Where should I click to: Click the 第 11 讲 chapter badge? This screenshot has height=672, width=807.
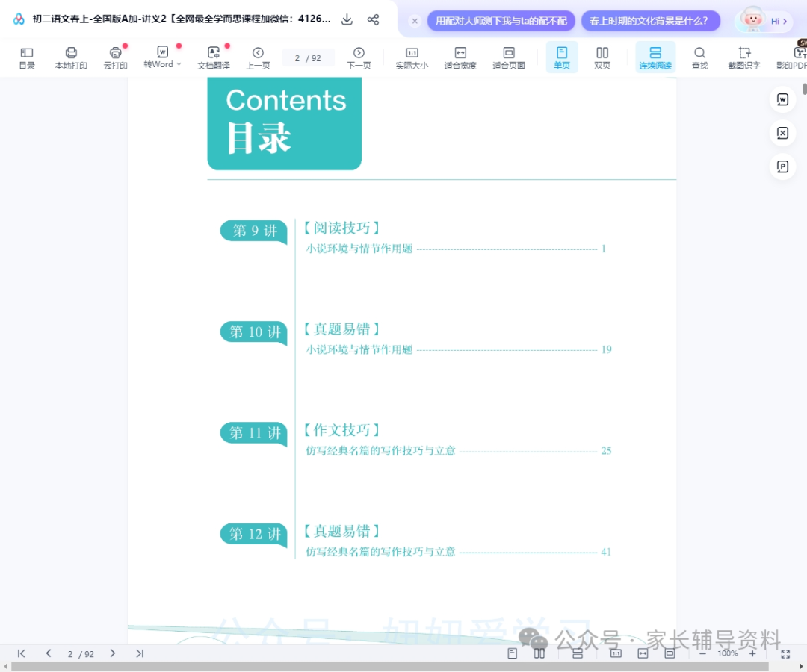click(254, 433)
